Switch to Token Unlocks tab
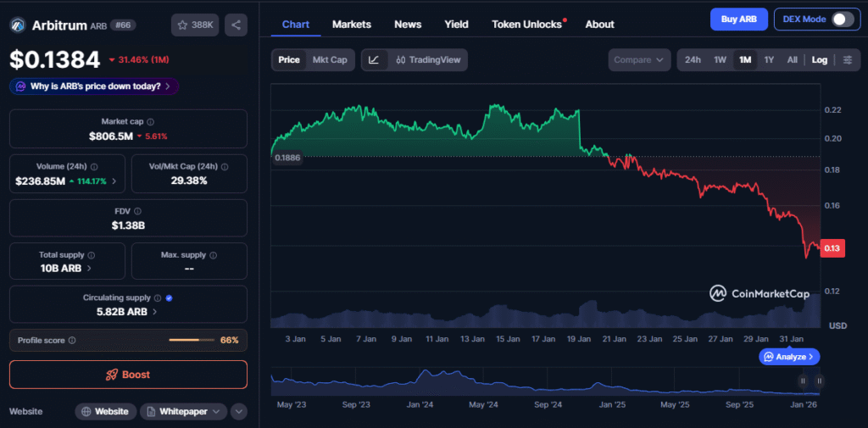868x428 pixels. click(x=526, y=24)
